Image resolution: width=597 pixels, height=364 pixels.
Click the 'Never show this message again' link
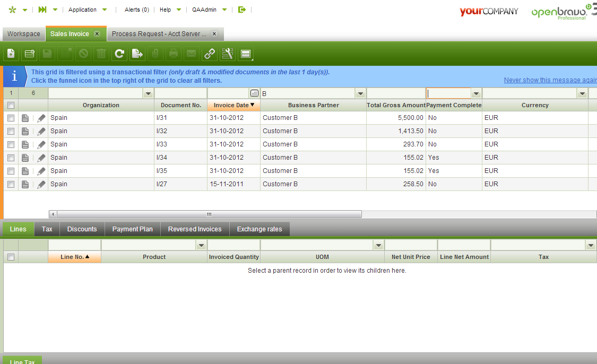tap(550, 80)
